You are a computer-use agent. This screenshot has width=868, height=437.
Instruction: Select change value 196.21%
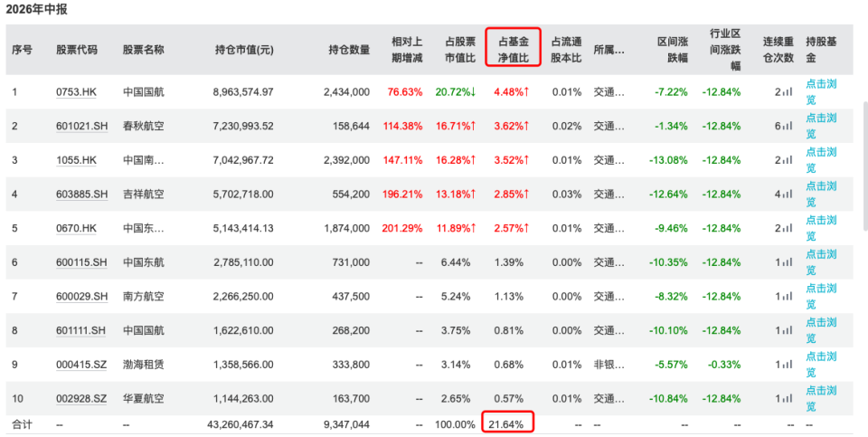pos(402,195)
